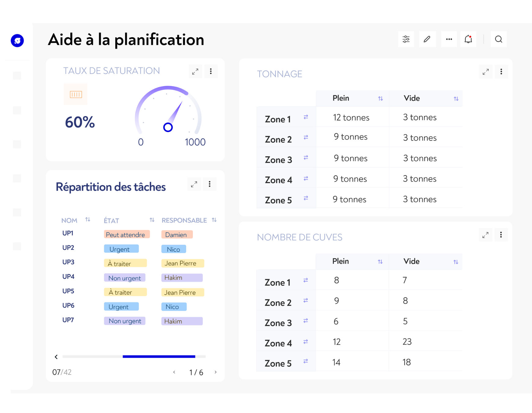Sort the Tonnage table by Plein column
532x413 pixels.
[x=380, y=99]
